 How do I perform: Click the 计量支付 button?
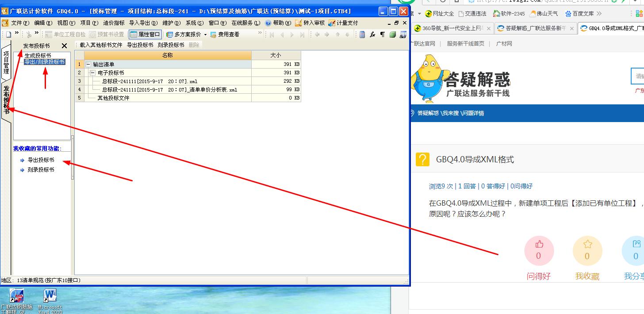344,23
